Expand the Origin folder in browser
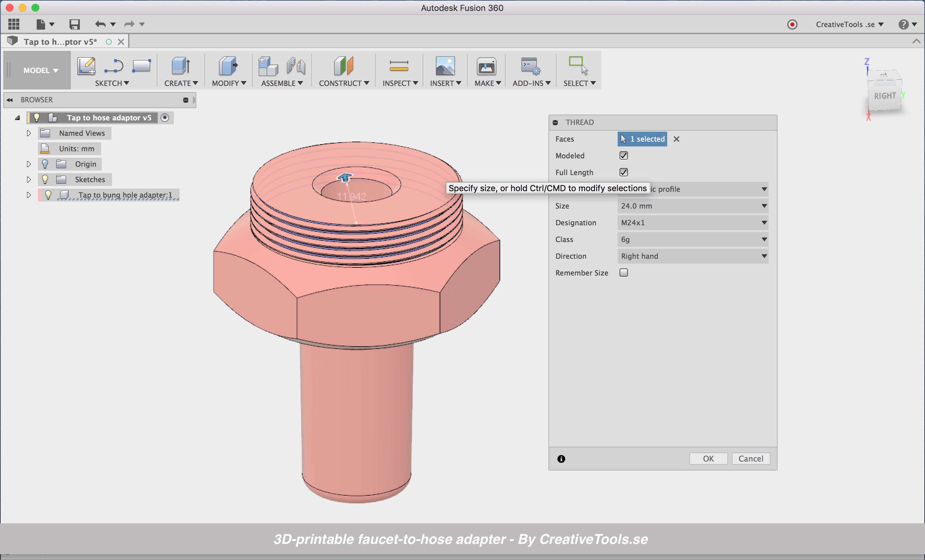Image resolution: width=925 pixels, height=560 pixels. [x=28, y=164]
